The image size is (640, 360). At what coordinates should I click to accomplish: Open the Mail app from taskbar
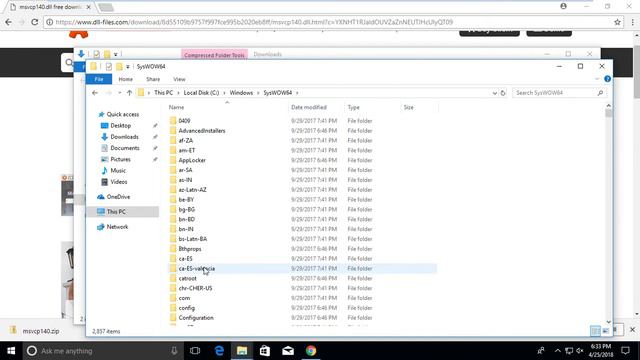(x=288, y=351)
